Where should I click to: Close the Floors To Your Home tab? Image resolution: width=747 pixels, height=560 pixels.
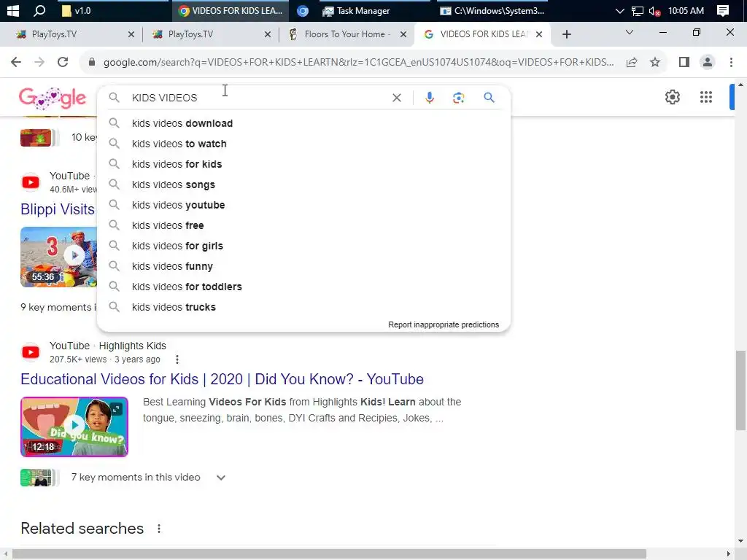pyautogui.click(x=403, y=34)
